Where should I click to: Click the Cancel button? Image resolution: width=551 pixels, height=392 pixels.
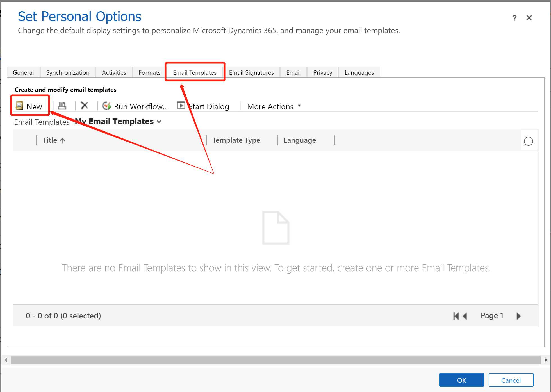511,380
